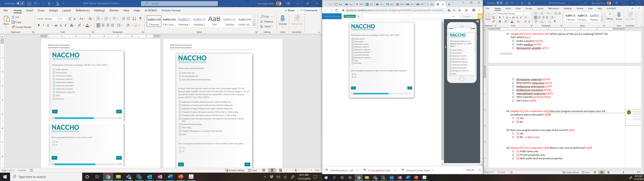This screenshot has width=644, height=181.
Task: Click the superscript icon
Action: click(66, 25)
